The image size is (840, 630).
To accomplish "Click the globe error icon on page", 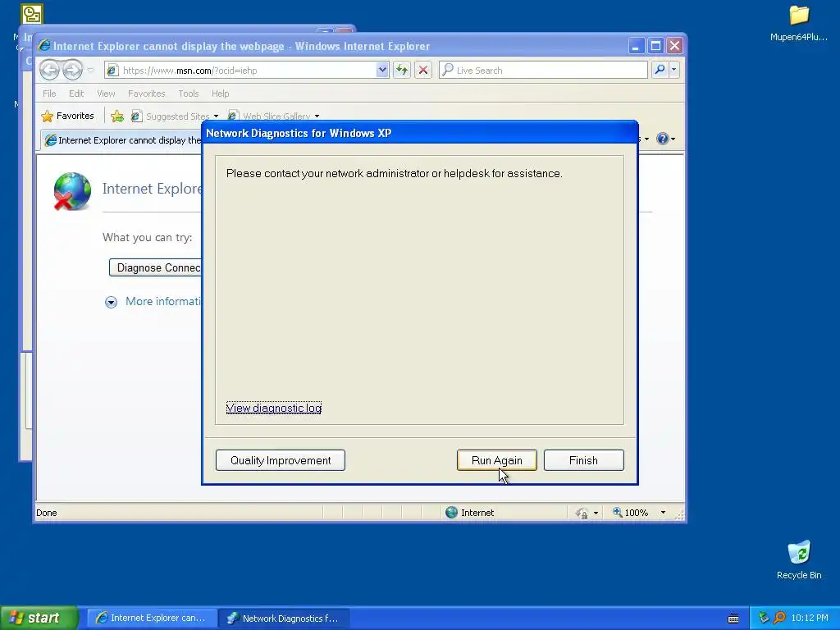I will [x=72, y=191].
